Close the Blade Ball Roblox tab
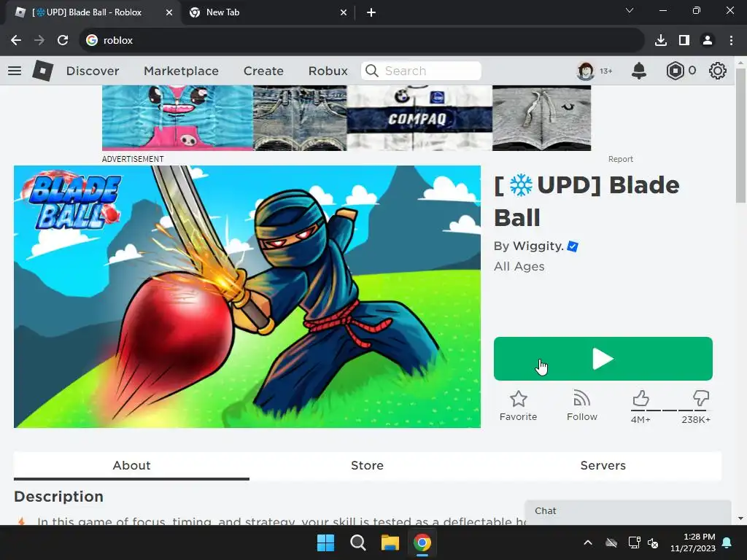 tap(169, 12)
